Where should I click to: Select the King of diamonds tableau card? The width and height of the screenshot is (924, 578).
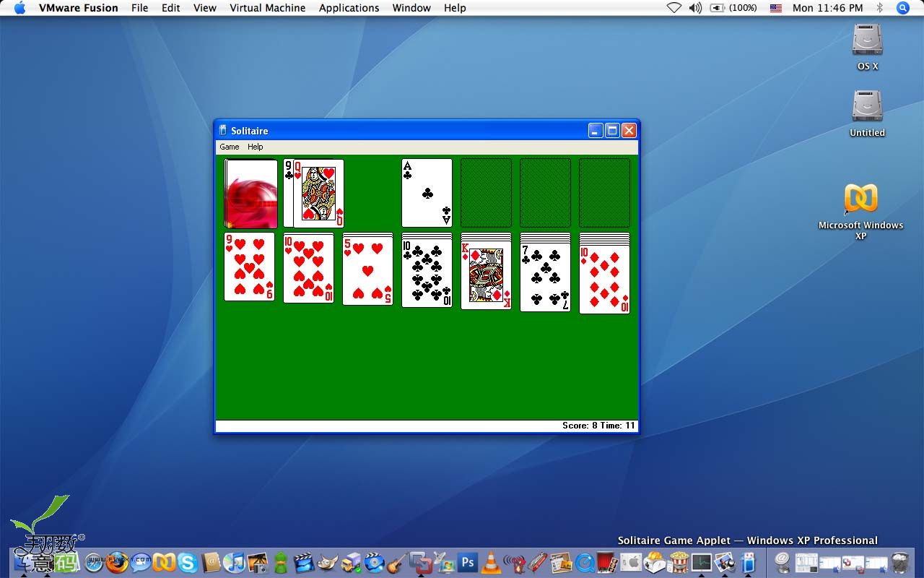tap(486, 275)
